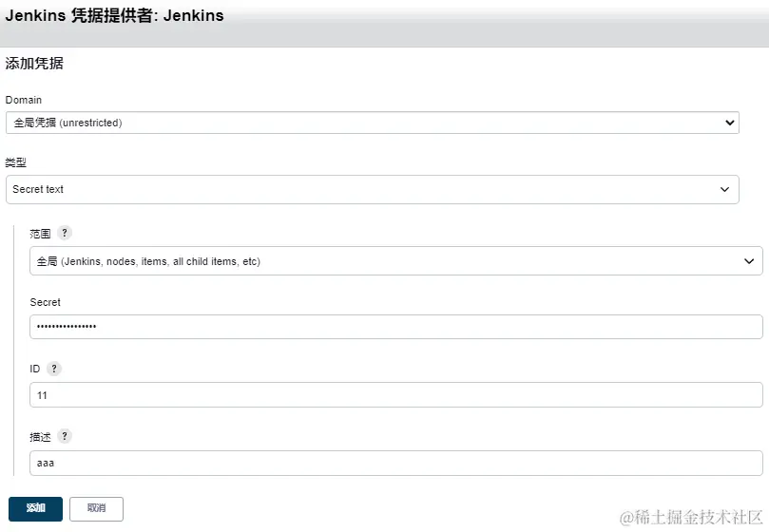The width and height of the screenshot is (769, 532).
Task: Click the 添加 button to add credential
Action: [x=35, y=508]
